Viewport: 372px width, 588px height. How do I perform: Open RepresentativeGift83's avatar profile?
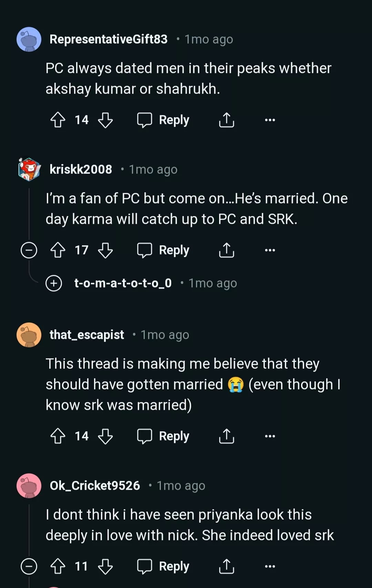(x=29, y=39)
